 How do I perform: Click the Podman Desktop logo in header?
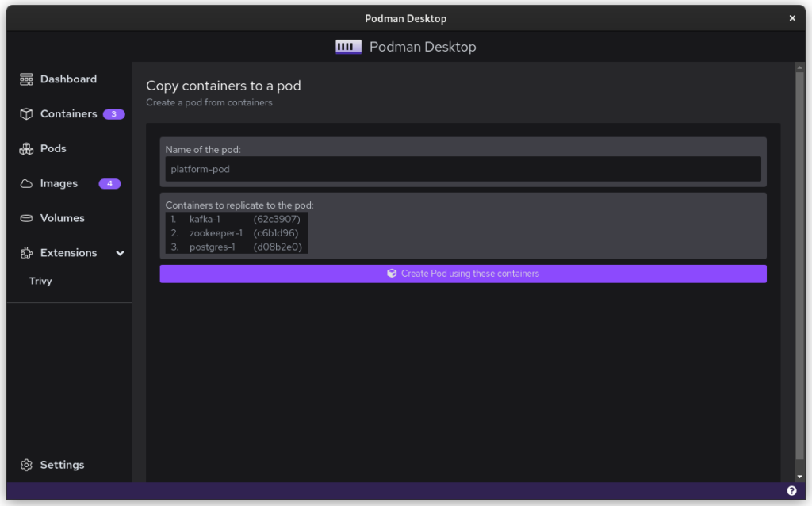tap(348, 47)
